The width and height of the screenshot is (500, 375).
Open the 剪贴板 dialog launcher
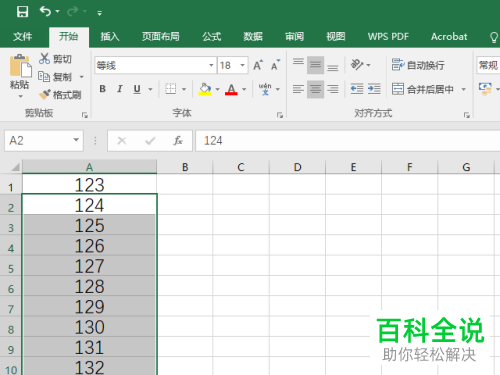[85, 115]
